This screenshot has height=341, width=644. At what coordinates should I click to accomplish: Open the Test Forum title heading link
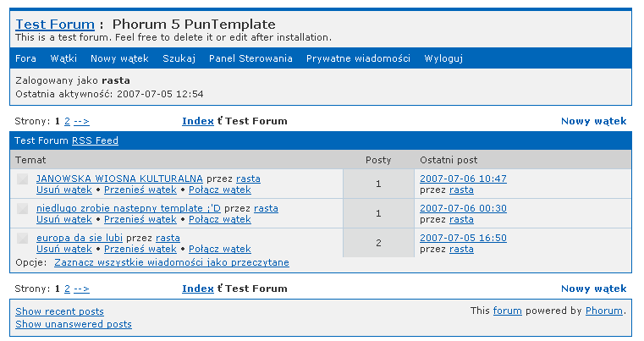(x=55, y=24)
